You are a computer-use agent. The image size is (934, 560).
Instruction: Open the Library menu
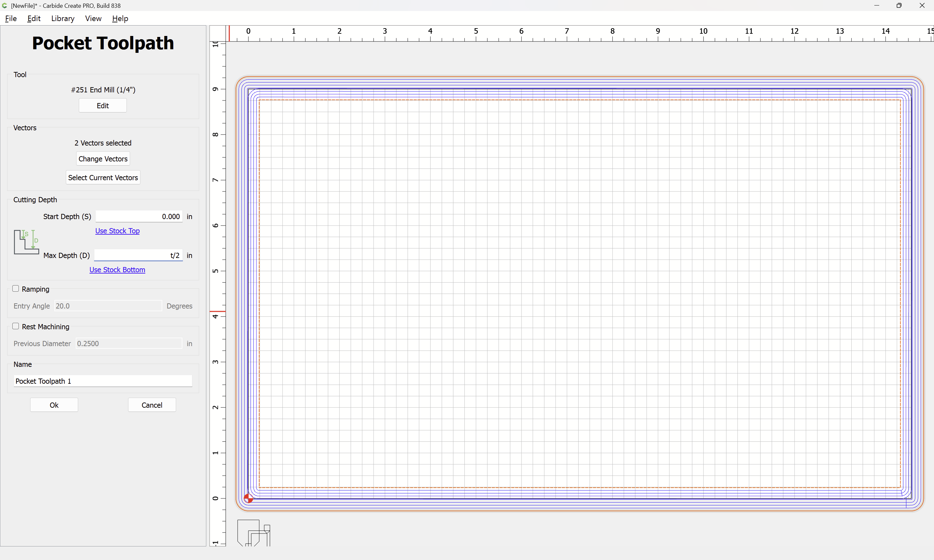coord(63,18)
